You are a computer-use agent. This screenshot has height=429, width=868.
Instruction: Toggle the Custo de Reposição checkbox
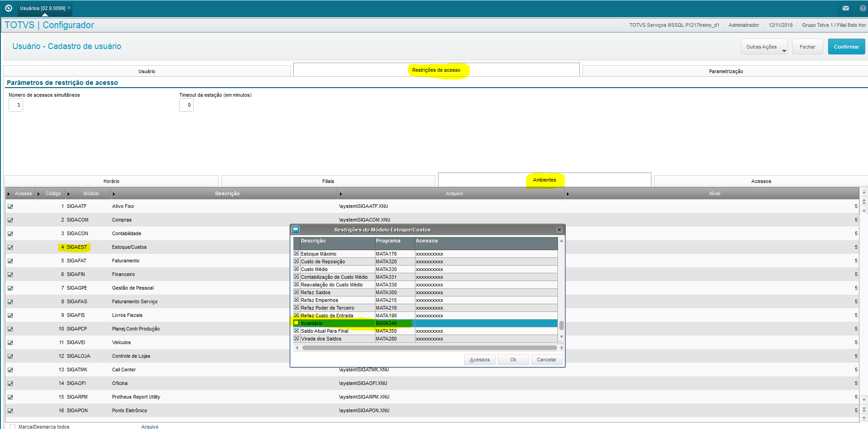[x=296, y=261]
